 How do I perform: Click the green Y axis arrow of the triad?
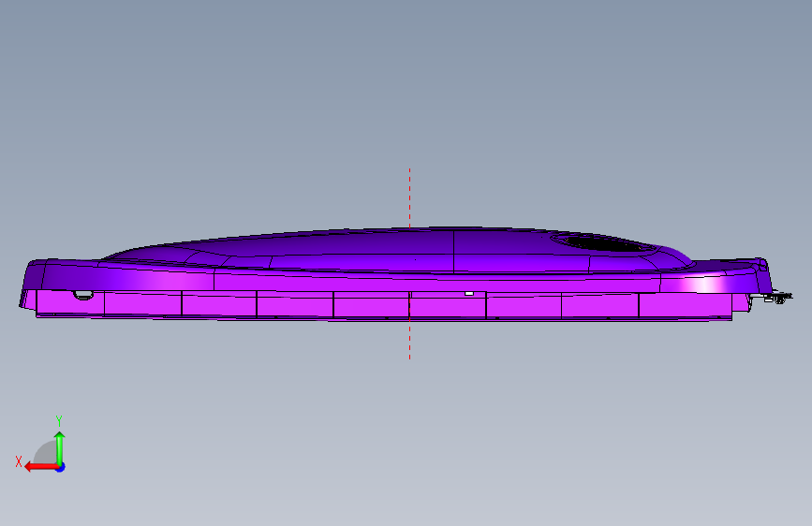pos(60,447)
